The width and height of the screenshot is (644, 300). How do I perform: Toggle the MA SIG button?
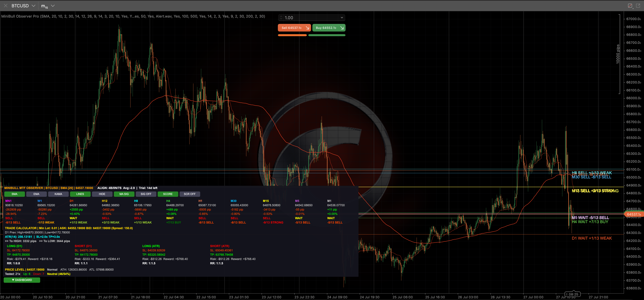coord(124,194)
